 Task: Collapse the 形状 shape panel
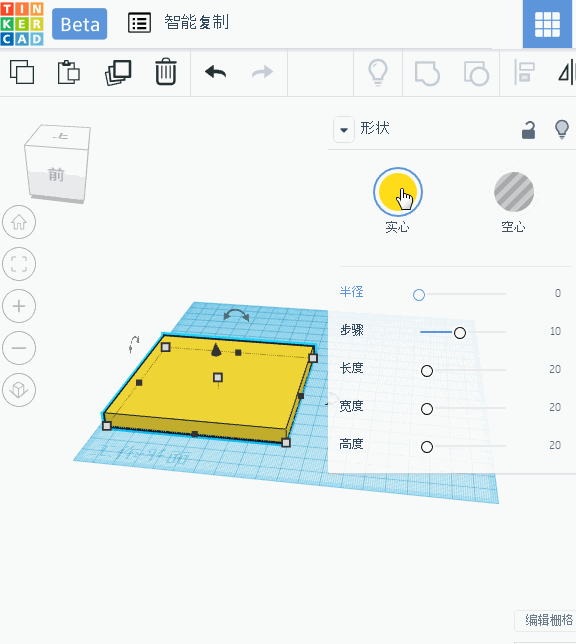[344, 130]
